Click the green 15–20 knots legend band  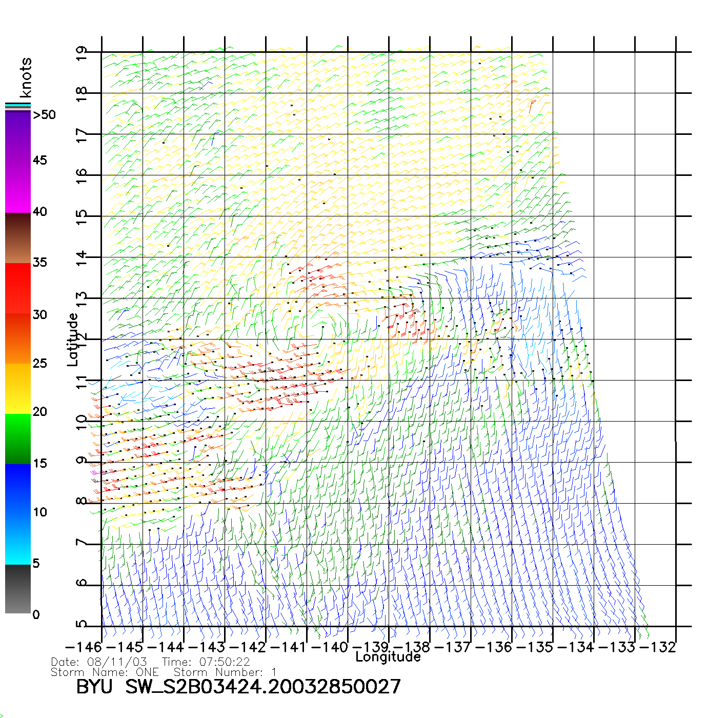pos(18,438)
